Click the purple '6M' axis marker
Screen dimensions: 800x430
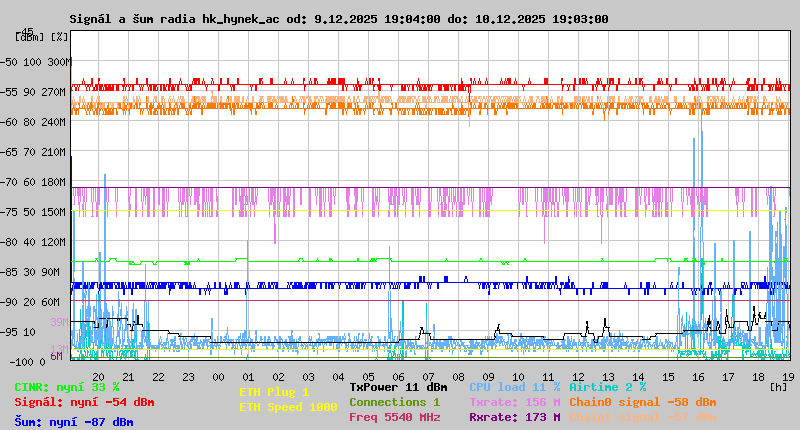pyautogui.click(x=56, y=356)
